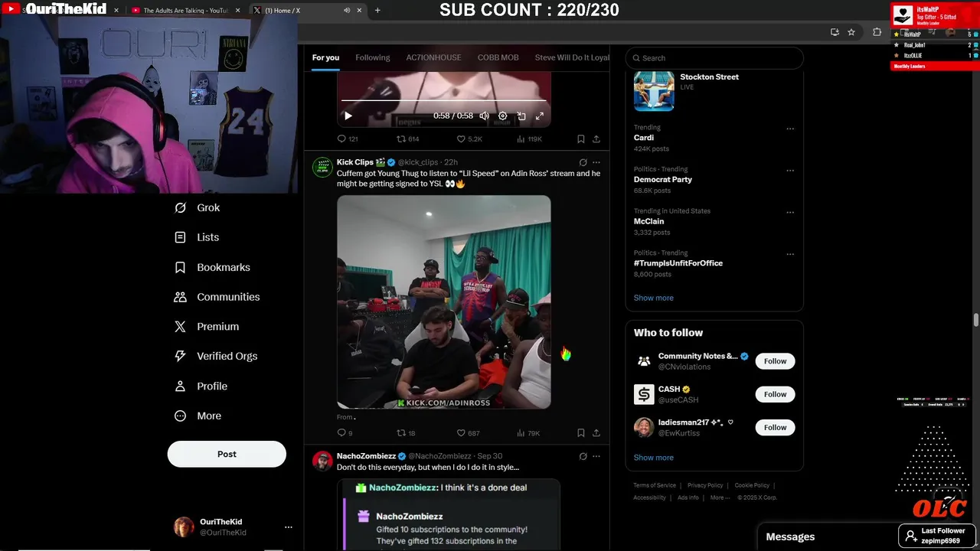980x551 pixels.
Task: Open Grok action on NachoZombiezz post
Action: (583, 456)
